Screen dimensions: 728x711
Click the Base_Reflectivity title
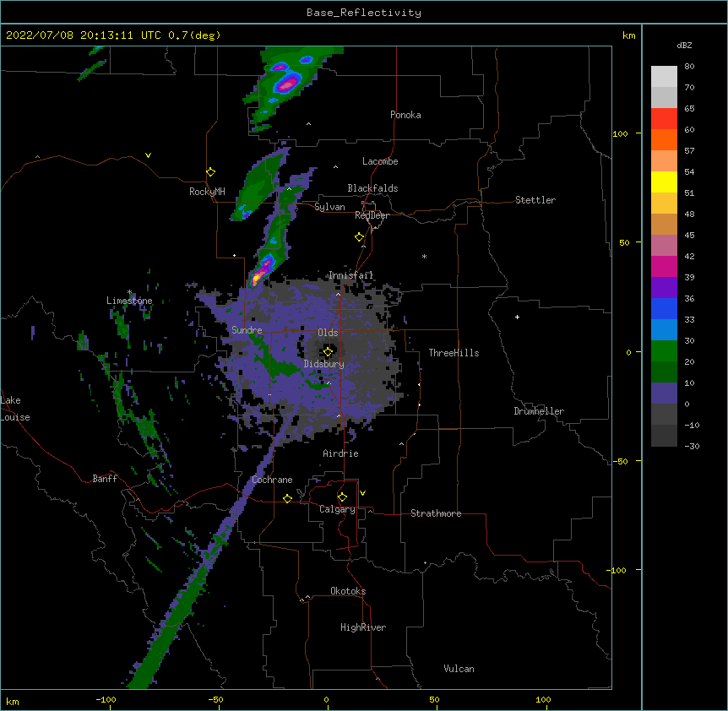coord(364,13)
